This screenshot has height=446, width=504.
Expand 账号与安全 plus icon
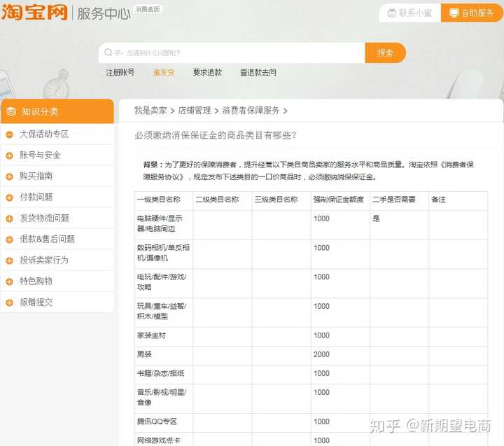point(9,155)
